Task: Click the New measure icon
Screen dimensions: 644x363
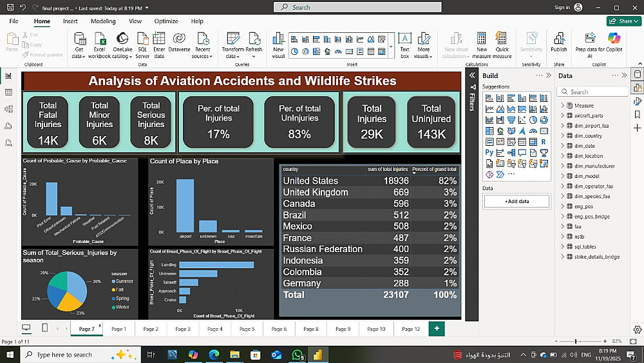Action: (x=482, y=41)
